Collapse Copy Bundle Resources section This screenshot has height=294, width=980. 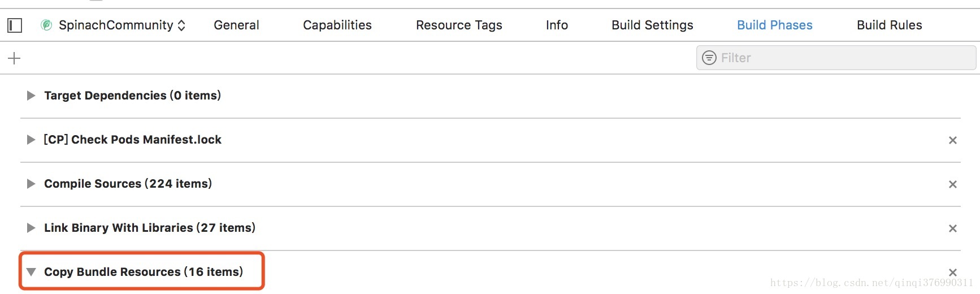31,272
